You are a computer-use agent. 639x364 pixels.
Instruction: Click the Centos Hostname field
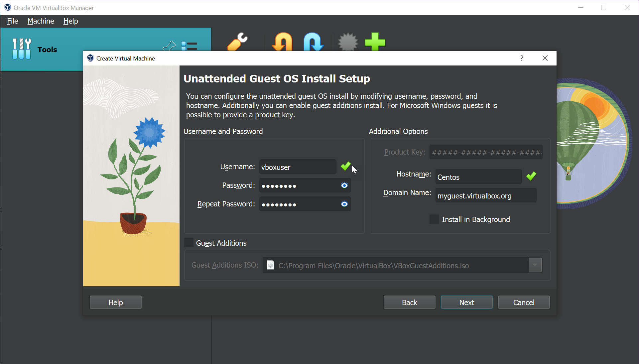478,177
